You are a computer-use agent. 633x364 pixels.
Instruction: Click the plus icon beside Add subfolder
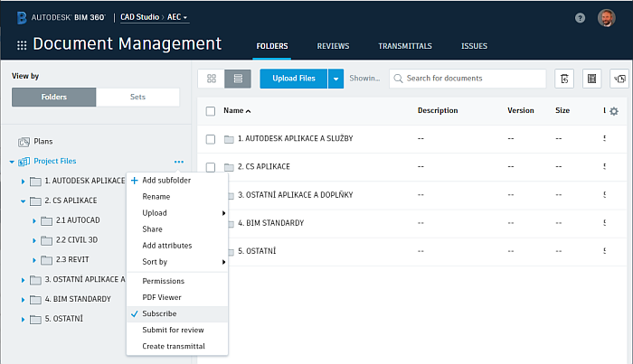[x=135, y=181]
